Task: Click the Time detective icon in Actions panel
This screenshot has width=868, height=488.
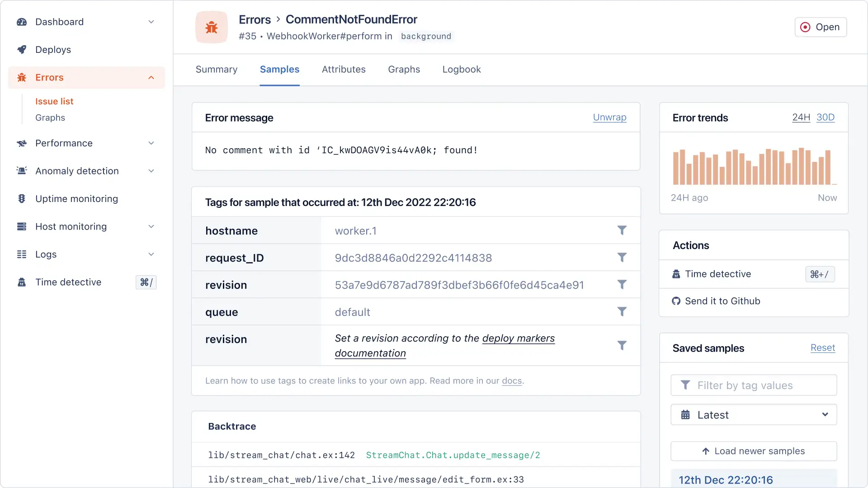Action: [x=676, y=274]
